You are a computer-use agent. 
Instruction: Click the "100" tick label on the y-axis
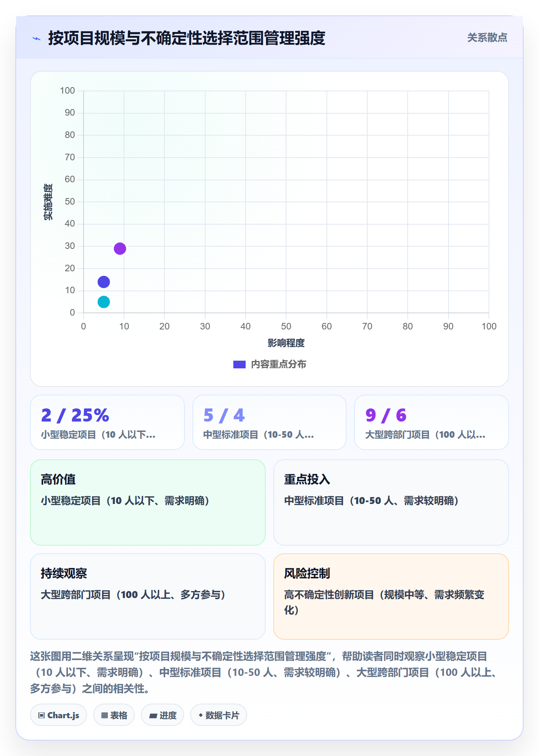point(67,91)
